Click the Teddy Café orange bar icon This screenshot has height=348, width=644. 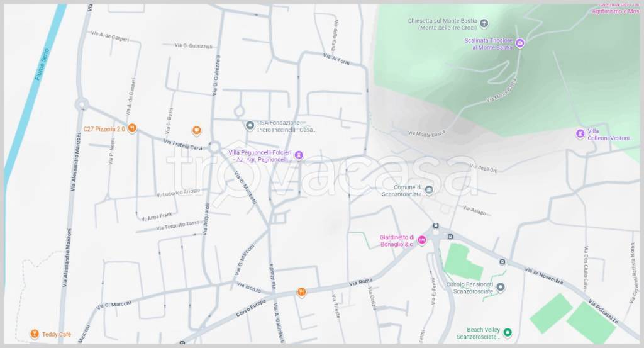click(35, 334)
